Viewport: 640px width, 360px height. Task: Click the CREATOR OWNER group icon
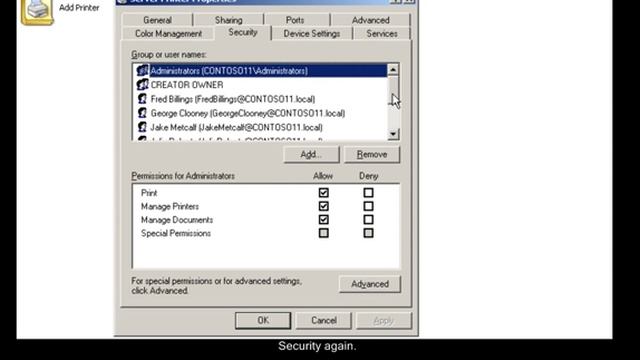click(142, 85)
